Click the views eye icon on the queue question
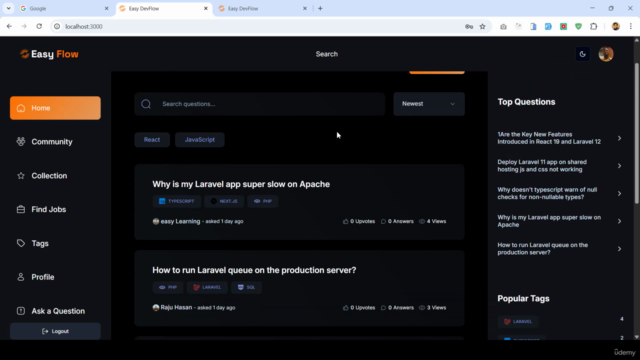This screenshot has width=640, height=360. pyautogui.click(x=422, y=308)
